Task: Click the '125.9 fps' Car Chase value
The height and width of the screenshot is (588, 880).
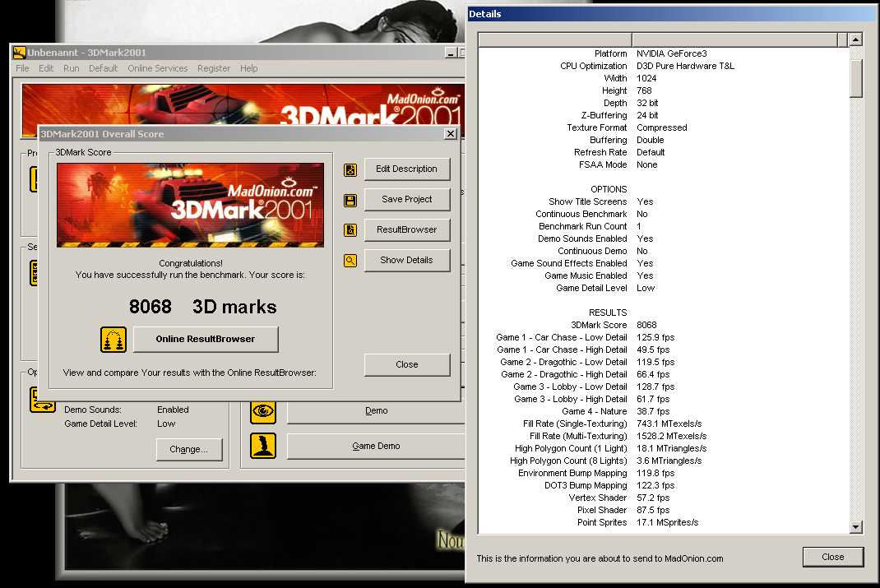Action: [x=655, y=337]
